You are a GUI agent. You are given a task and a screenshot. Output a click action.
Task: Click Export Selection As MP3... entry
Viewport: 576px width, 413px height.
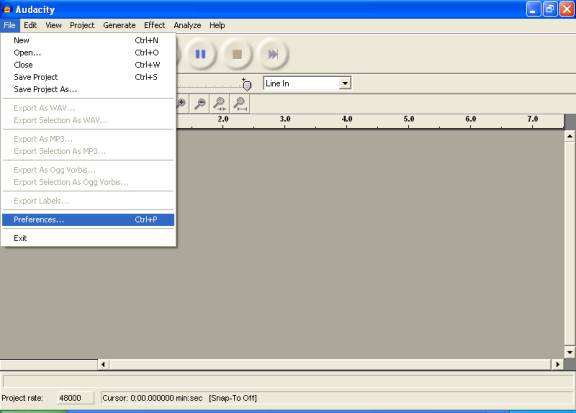(x=88, y=151)
